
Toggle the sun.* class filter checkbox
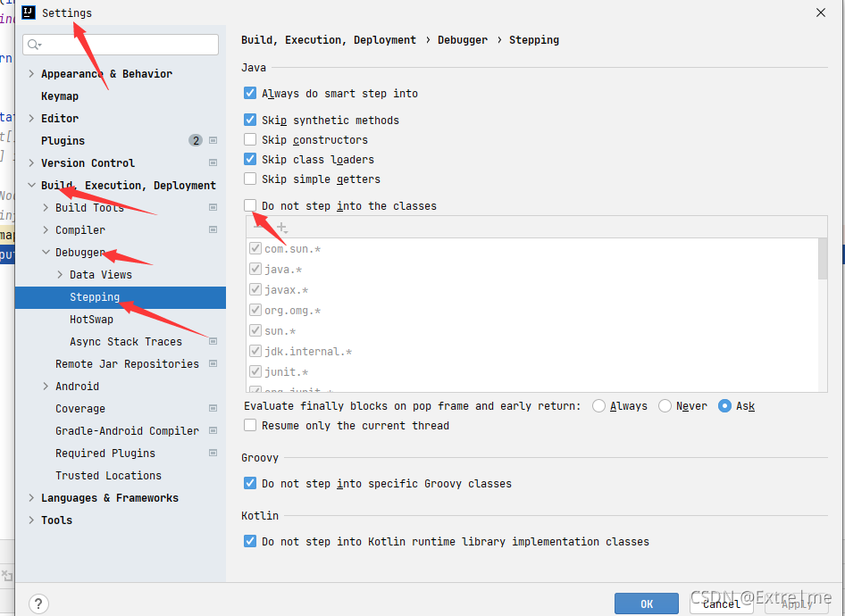pyautogui.click(x=255, y=330)
